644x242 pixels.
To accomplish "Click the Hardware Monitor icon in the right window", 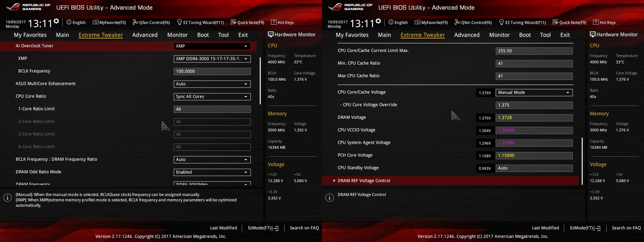I will [x=592, y=34].
